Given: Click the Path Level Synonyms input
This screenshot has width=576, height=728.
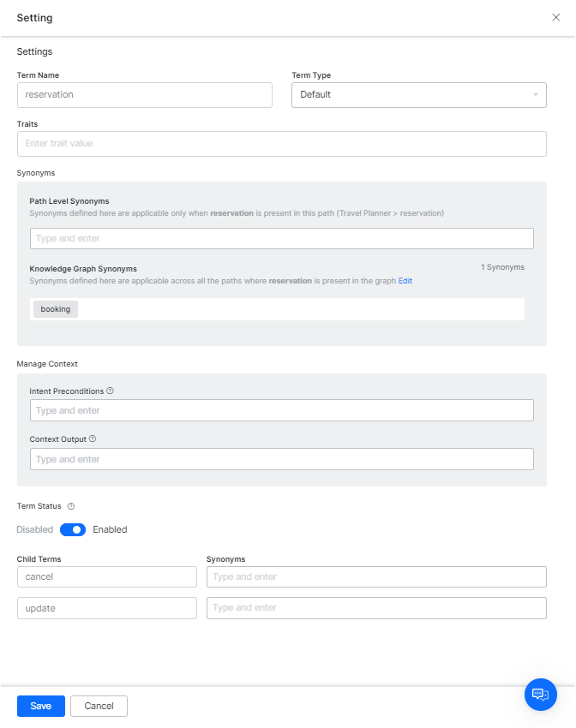Looking at the screenshot, I should click(281, 238).
